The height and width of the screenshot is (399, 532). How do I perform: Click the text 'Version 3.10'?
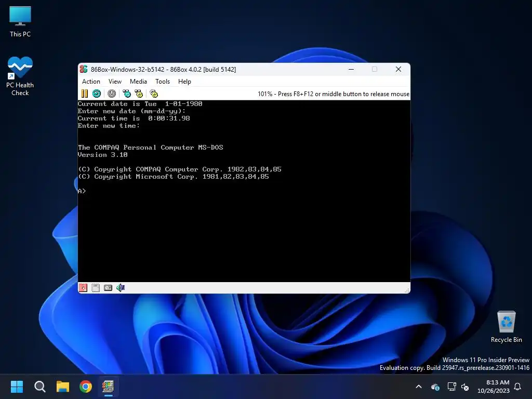tap(103, 155)
